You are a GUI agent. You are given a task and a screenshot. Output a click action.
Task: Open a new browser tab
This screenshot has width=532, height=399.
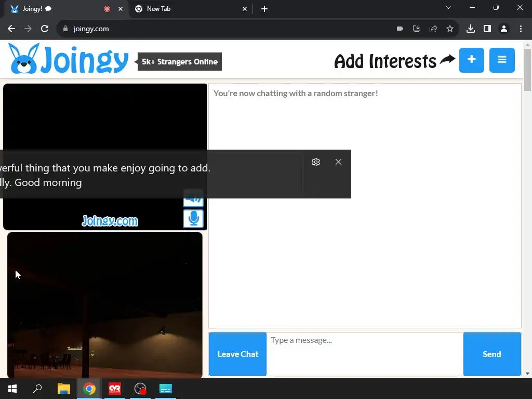click(264, 9)
